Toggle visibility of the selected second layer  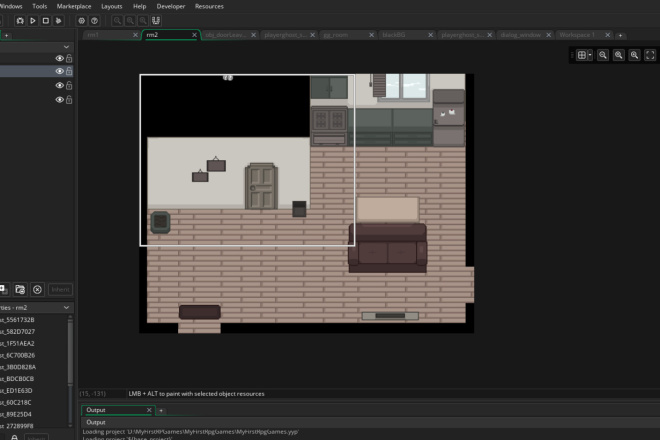[59, 72]
